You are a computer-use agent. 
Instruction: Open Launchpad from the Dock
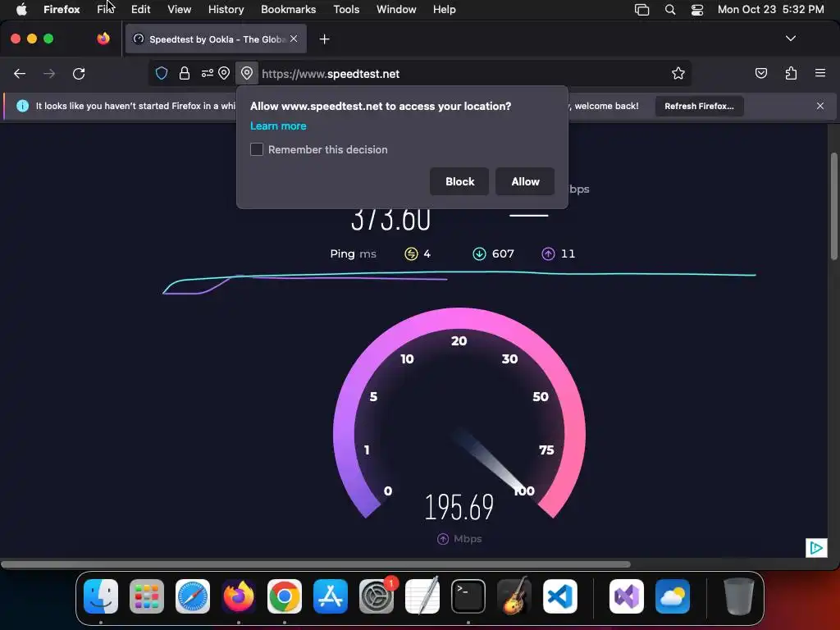pyautogui.click(x=147, y=596)
